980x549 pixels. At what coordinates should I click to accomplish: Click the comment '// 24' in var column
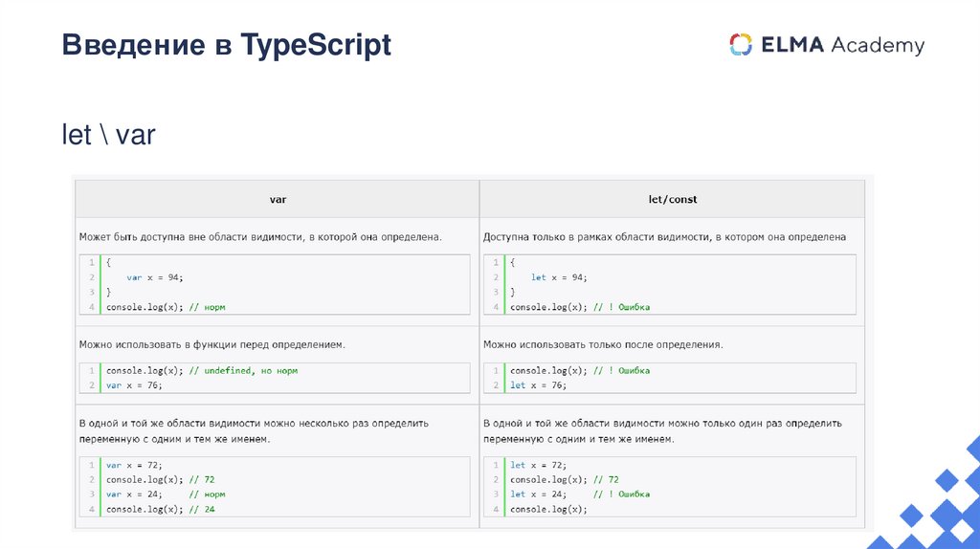click(x=202, y=509)
